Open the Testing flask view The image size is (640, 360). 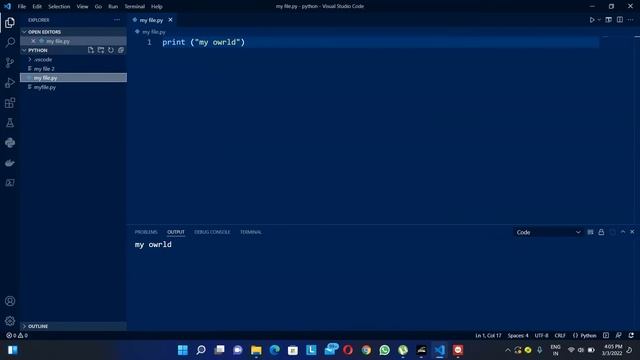[x=10, y=122]
